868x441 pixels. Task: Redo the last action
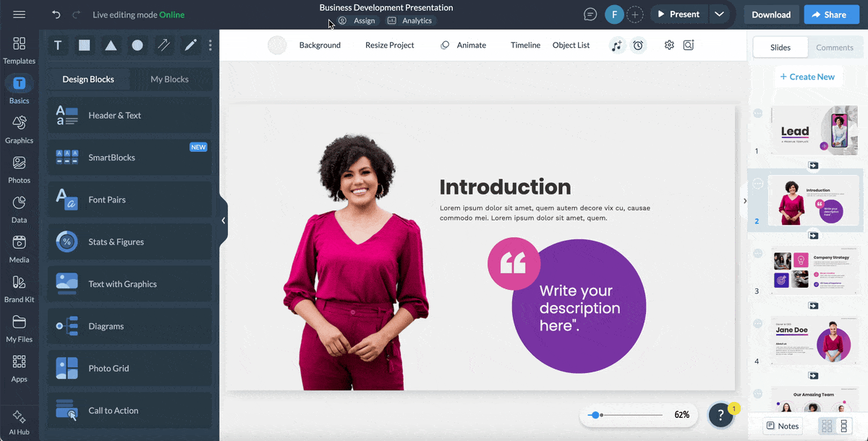click(77, 14)
